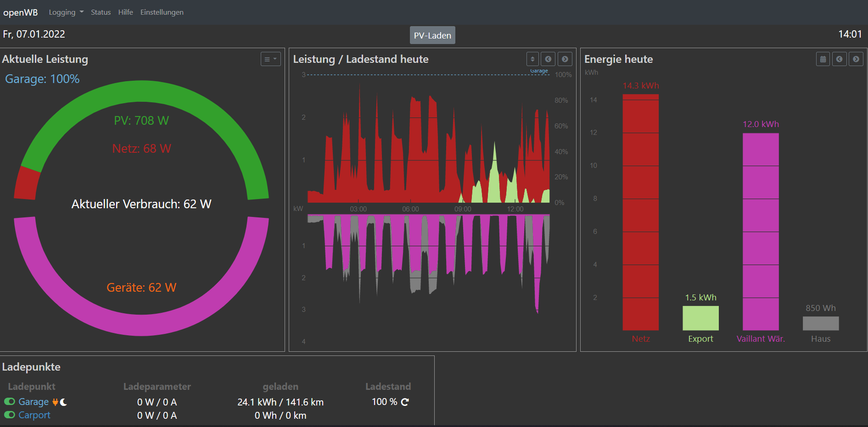868x427 pixels.
Task: Open the Hilfe menu item
Action: click(x=125, y=12)
